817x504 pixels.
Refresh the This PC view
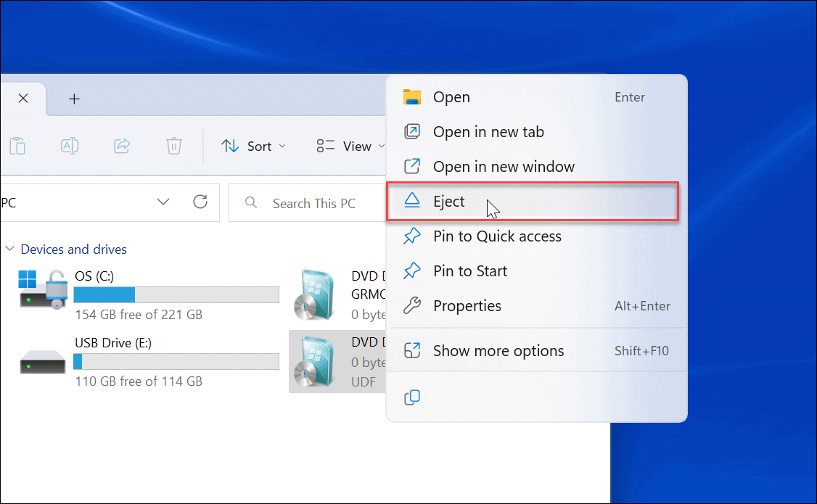pos(201,202)
